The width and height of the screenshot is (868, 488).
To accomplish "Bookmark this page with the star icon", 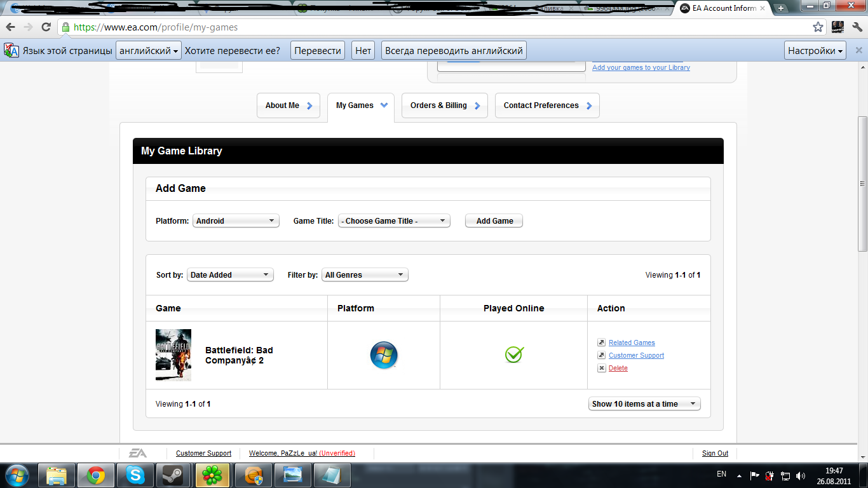I will [x=818, y=27].
